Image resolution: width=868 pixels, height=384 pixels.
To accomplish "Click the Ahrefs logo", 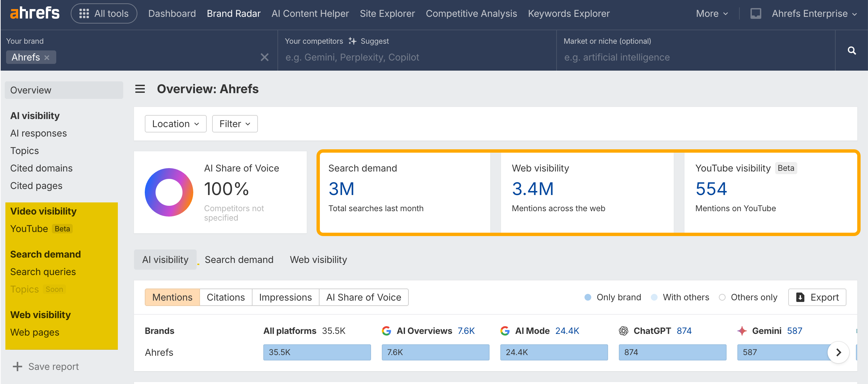I will (35, 13).
